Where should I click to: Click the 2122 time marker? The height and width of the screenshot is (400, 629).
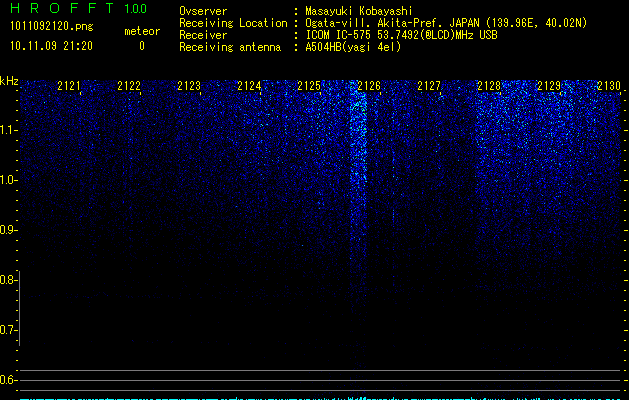(129, 85)
